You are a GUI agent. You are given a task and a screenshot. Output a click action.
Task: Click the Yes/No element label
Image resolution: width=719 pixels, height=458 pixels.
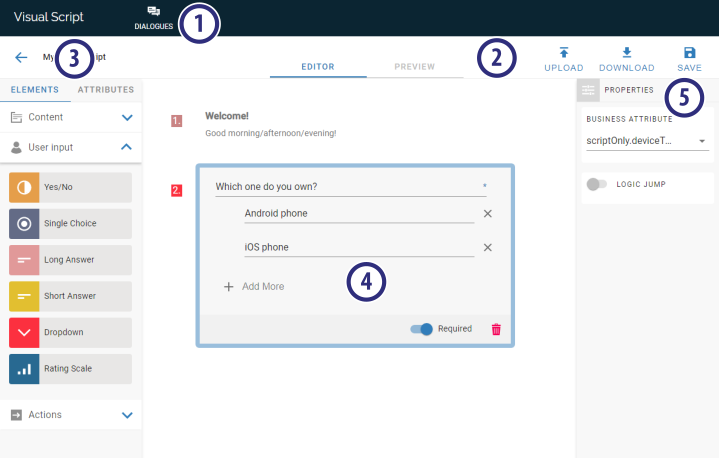[x=58, y=187]
